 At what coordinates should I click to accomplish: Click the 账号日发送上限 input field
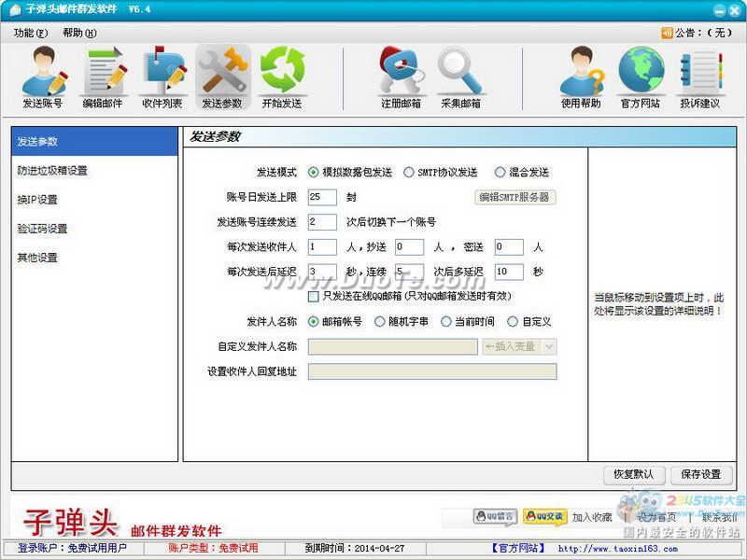click(x=322, y=197)
